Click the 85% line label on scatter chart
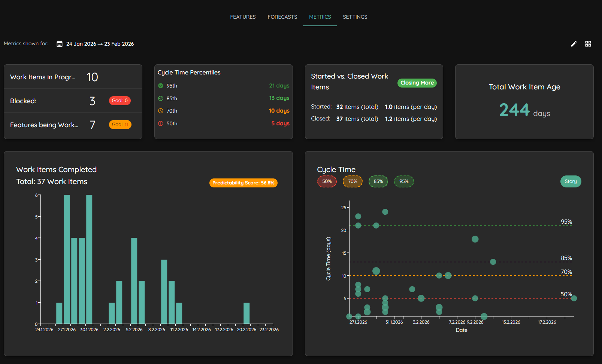The image size is (602, 364). 566,258
